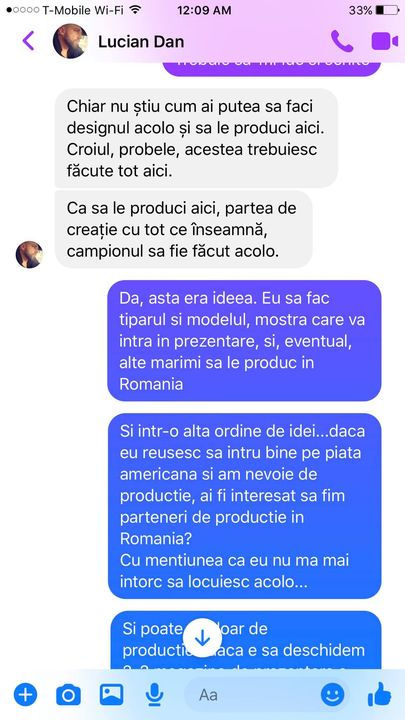Screen dimensions: 405x720
Task: Open the emoji picker smiley
Action: (x=332, y=695)
